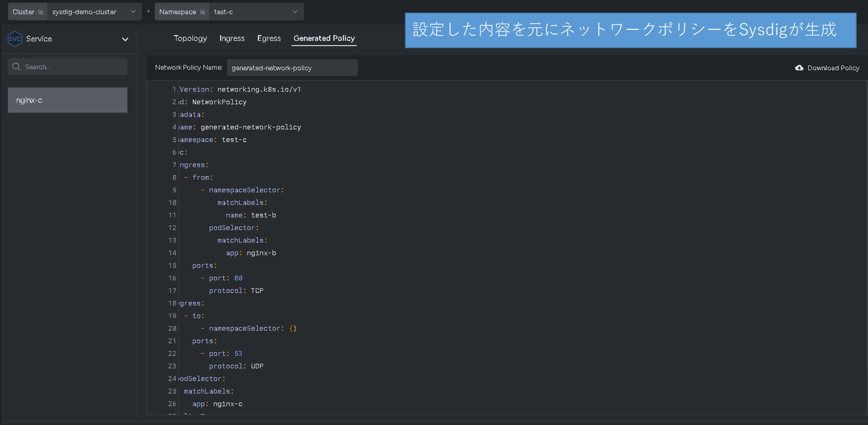Image resolution: width=868 pixels, height=425 pixels.
Task: Select the Generated Policy tab
Action: [x=324, y=38]
